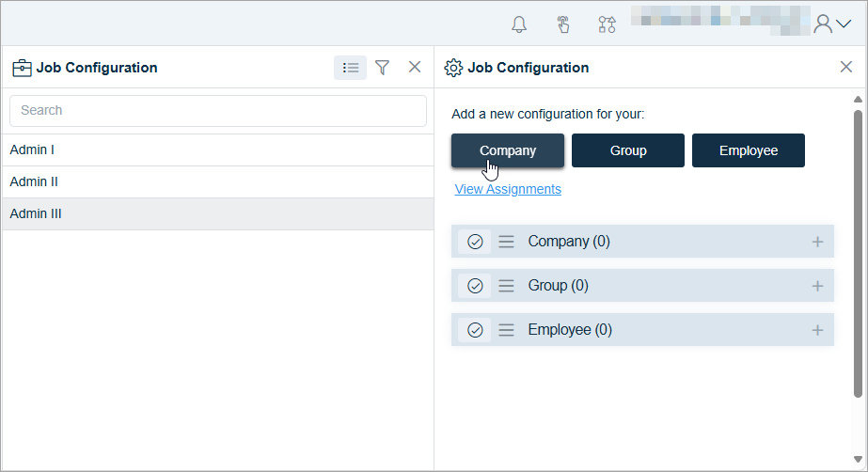Expand the Company (0) section with plus
This screenshot has width=868, height=472.
tap(817, 242)
